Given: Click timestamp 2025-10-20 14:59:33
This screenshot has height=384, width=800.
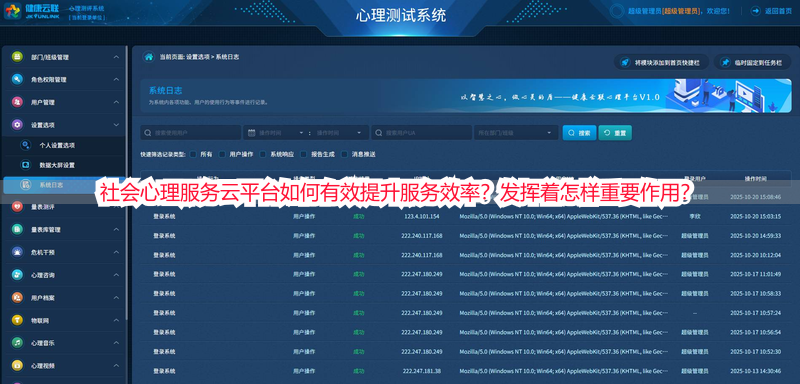Looking at the screenshot, I should [x=755, y=236].
